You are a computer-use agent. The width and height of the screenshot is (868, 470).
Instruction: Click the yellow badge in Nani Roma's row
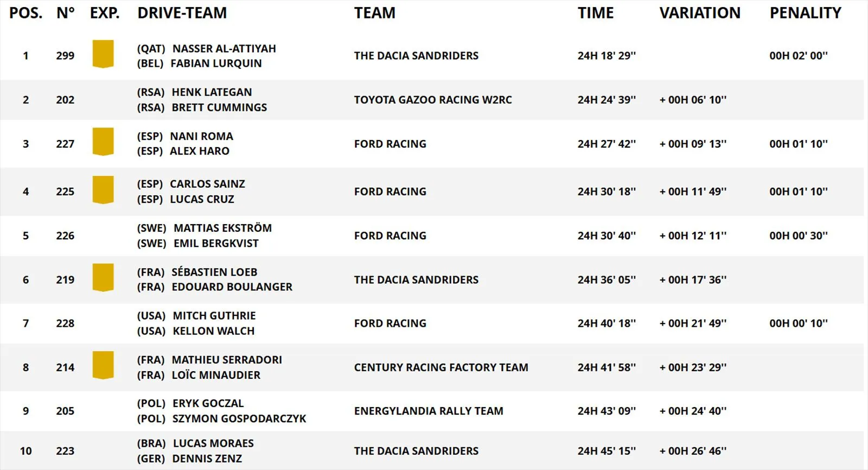coord(103,142)
